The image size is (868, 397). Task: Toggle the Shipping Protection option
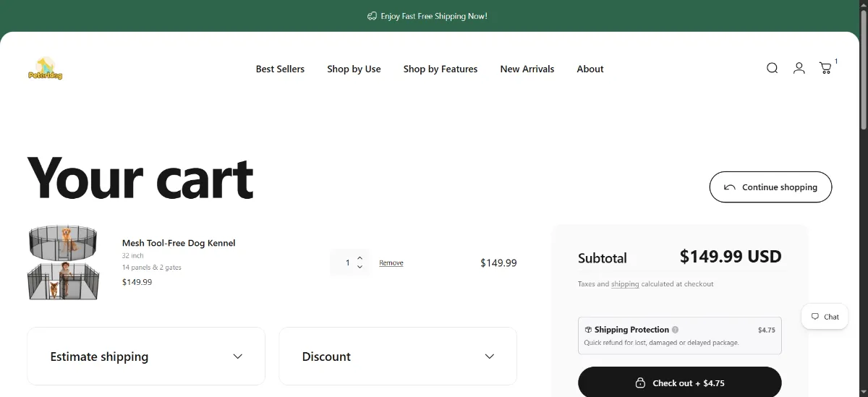point(680,336)
